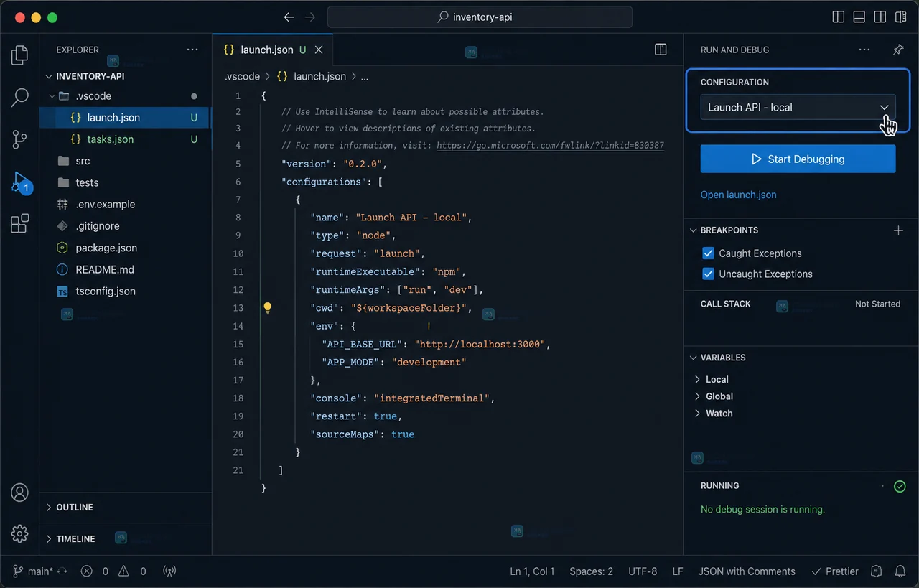Click the lightbulb code action on line 13
919x588 pixels.
tap(267, 308)
